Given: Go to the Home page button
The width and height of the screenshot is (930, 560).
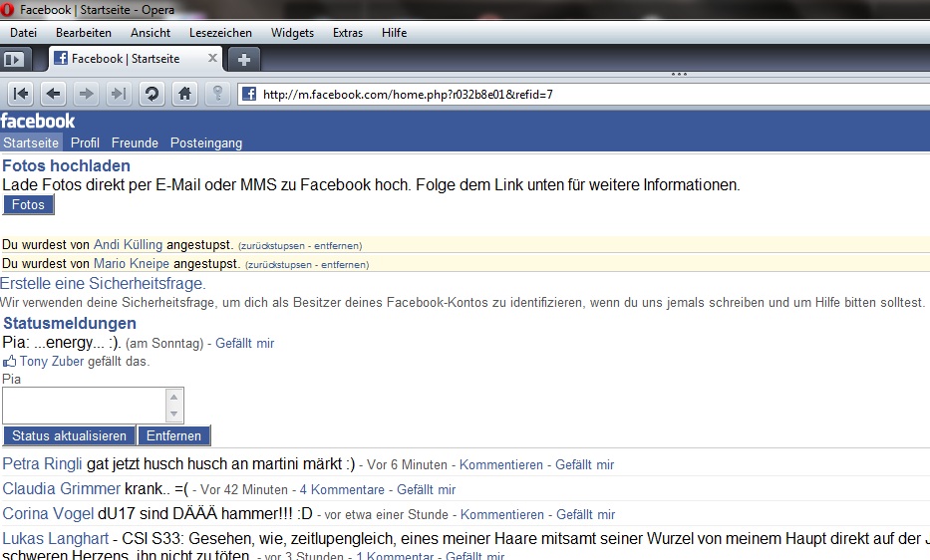Looking at the screenshot, I should [x=184, y=94].
